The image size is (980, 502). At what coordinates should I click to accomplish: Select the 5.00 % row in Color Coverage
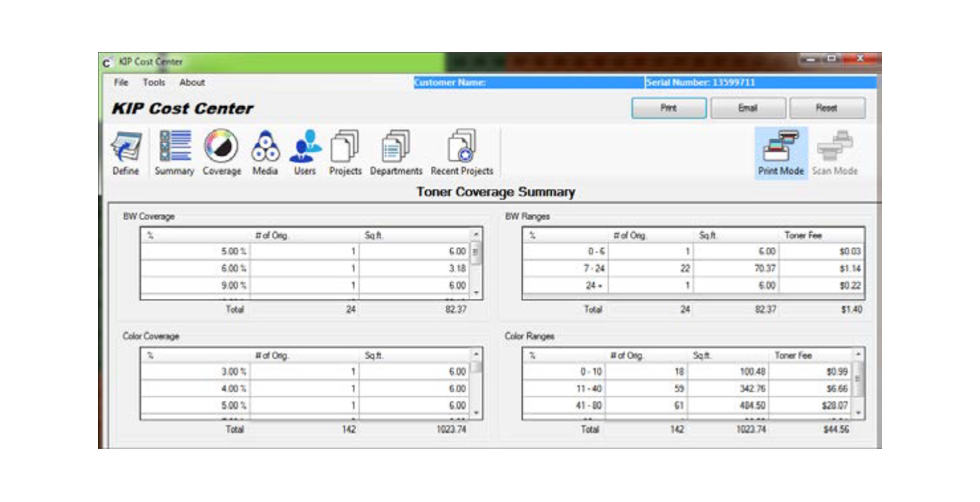pyautogui.click(x=306, y=406)
